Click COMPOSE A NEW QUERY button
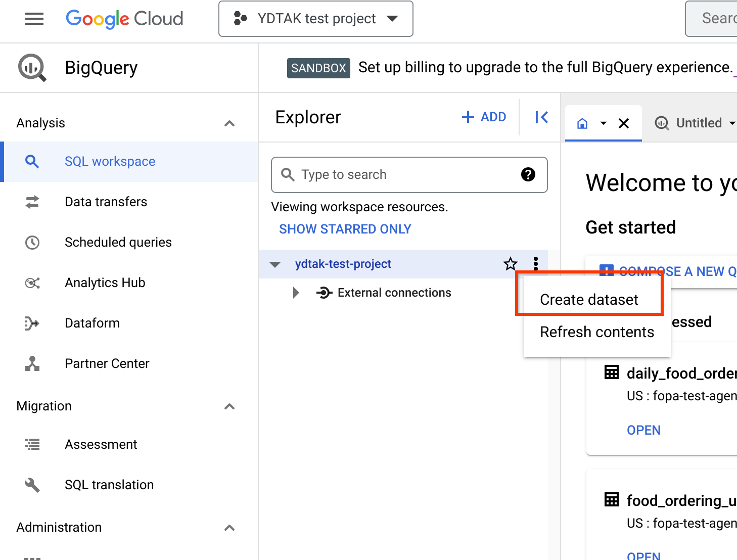Viewport: 737px width, 560px height. tap(668, 271)
